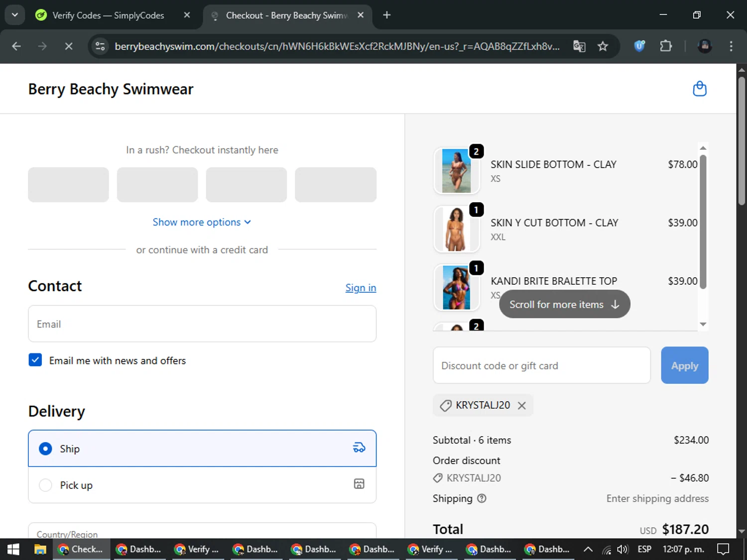747x560 pixels.
Task: Open the site information icon in the address bar
Action: point(100,46)
